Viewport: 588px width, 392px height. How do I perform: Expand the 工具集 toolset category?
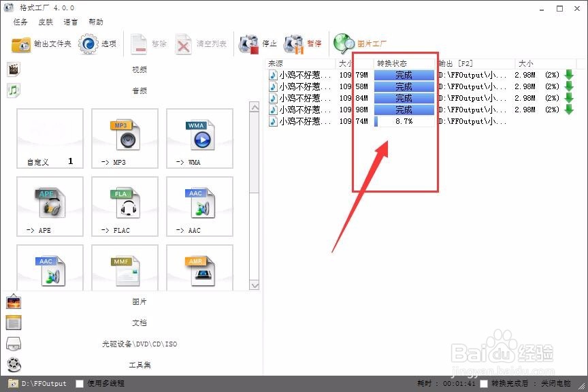[138, 365]
